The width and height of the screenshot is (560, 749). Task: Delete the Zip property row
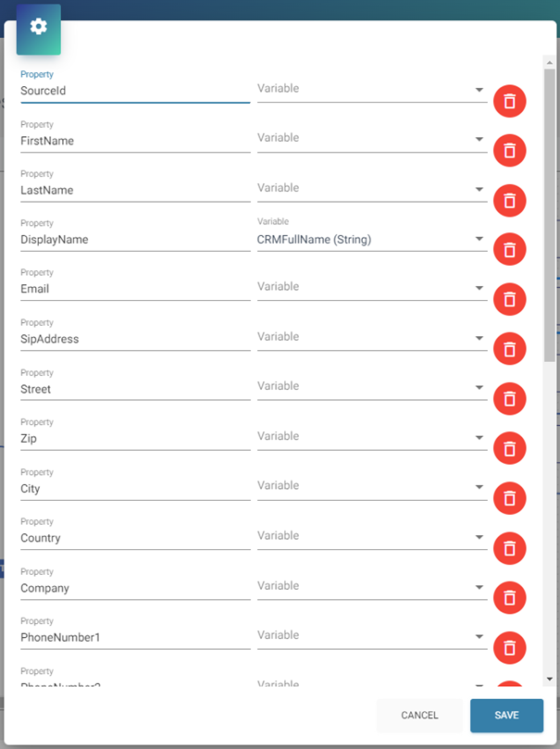[509, 449]
